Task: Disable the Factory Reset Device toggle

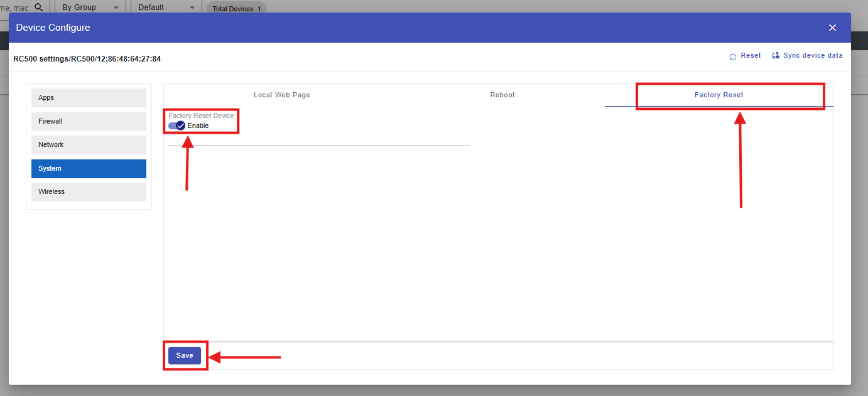Action: point(176,126)
